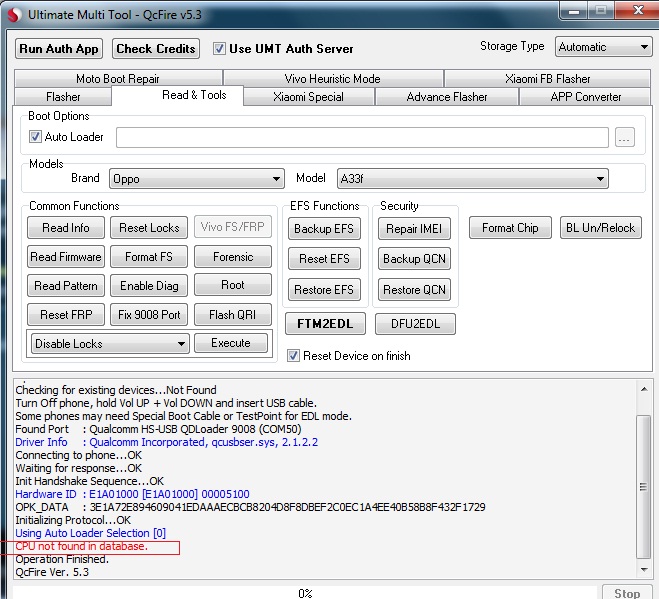Click 'Init Handshake Sequence...OK' log line
Viewport: 659px width, 599px height.
pyautogui.click(x=90, y=481)
